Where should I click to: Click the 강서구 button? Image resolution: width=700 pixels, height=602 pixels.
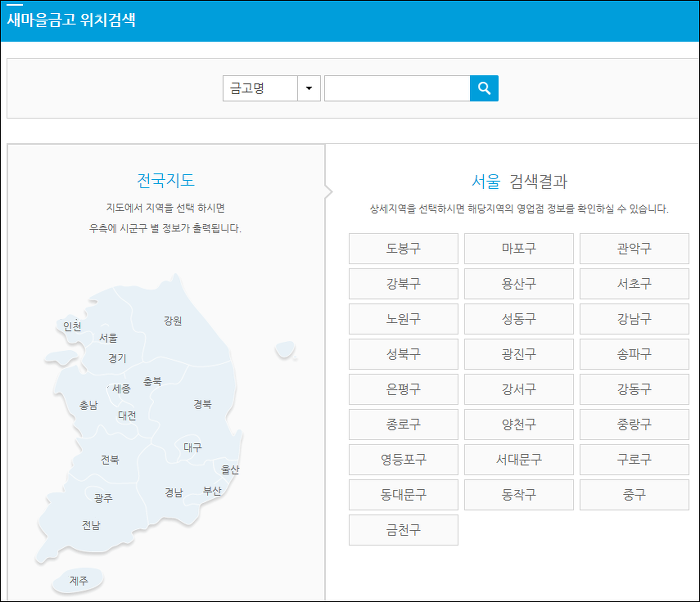coord(519,389)
